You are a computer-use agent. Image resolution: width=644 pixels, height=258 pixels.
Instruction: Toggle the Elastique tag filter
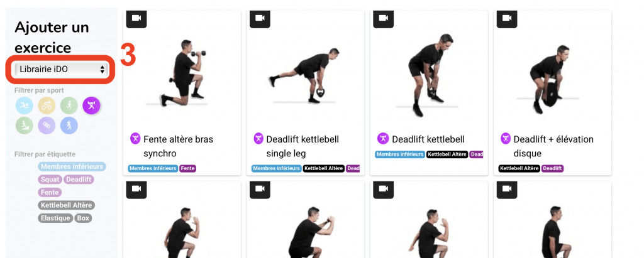tap(55, 218)
